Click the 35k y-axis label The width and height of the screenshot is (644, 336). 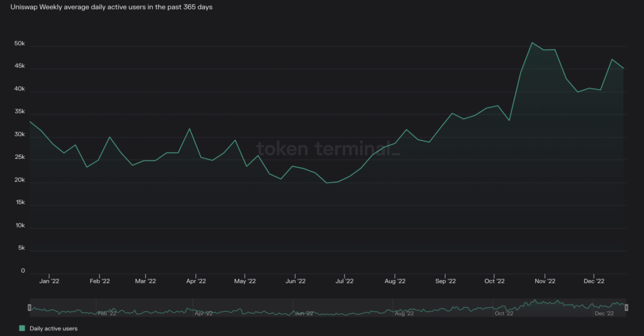19,112
